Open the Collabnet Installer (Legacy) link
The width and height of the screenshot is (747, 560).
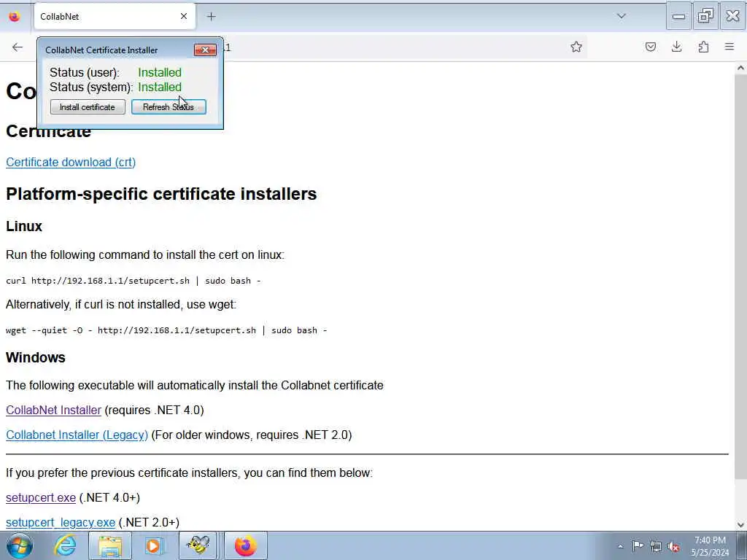[77, 435]
